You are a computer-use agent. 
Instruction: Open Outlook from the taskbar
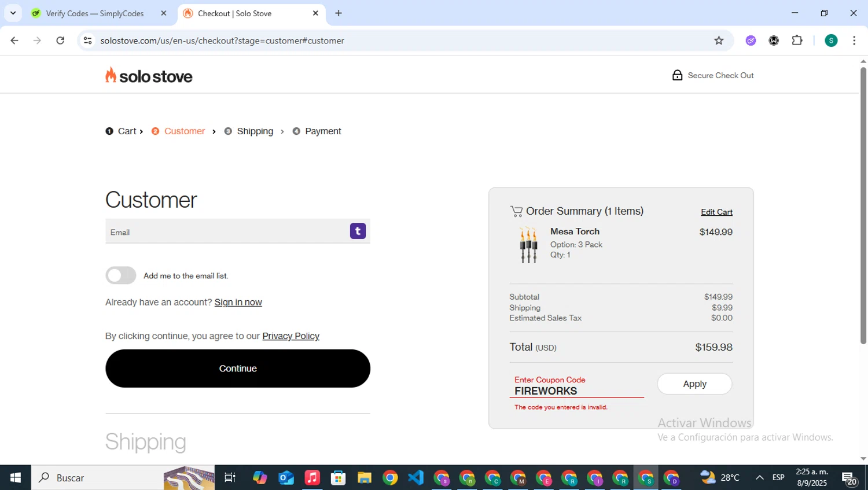tap(286, 478)
